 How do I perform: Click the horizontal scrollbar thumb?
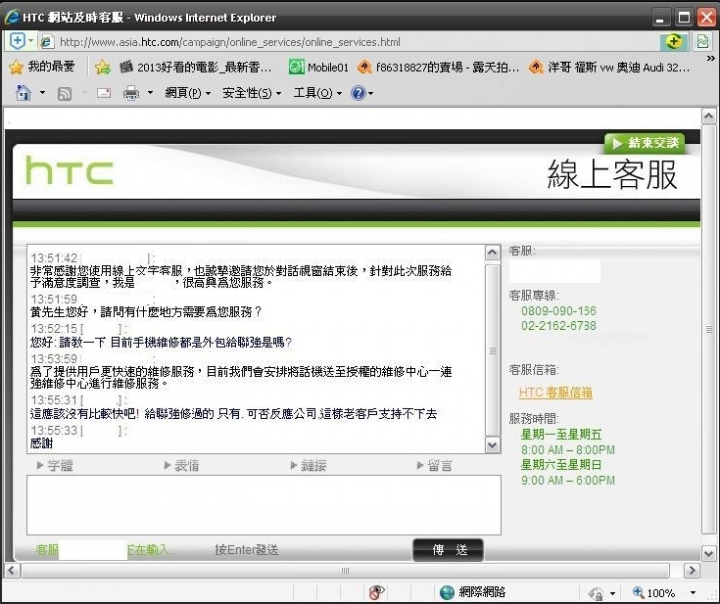345,570
